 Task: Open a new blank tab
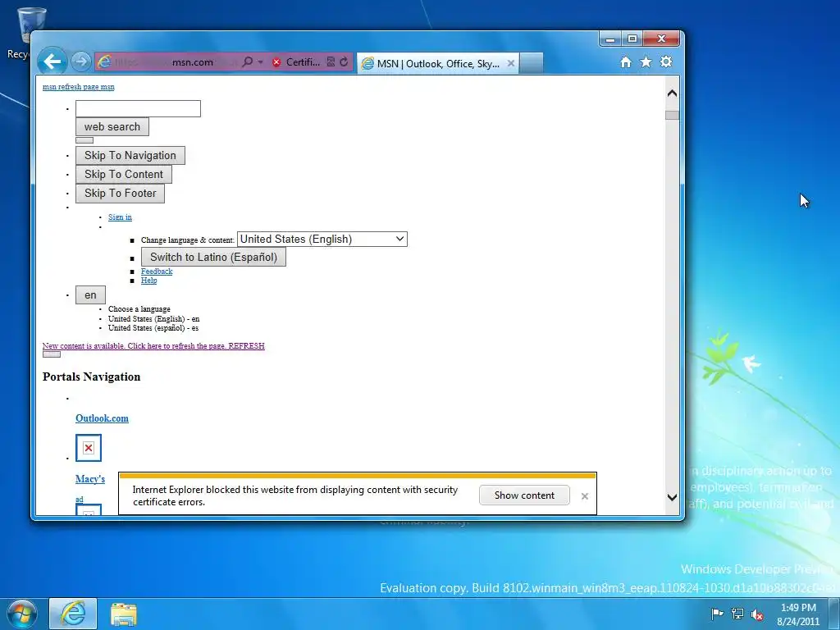(532, 63)
